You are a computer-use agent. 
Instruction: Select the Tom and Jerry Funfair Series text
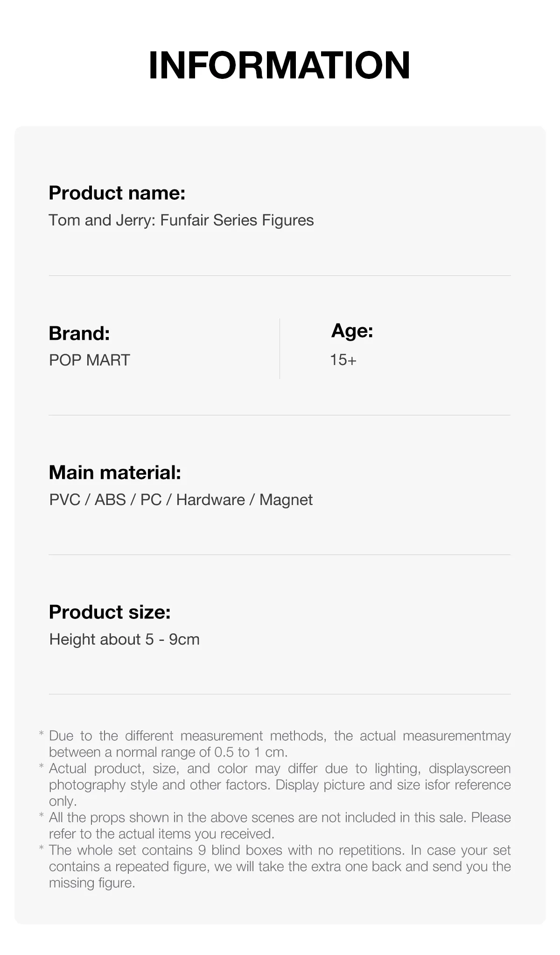181,220
